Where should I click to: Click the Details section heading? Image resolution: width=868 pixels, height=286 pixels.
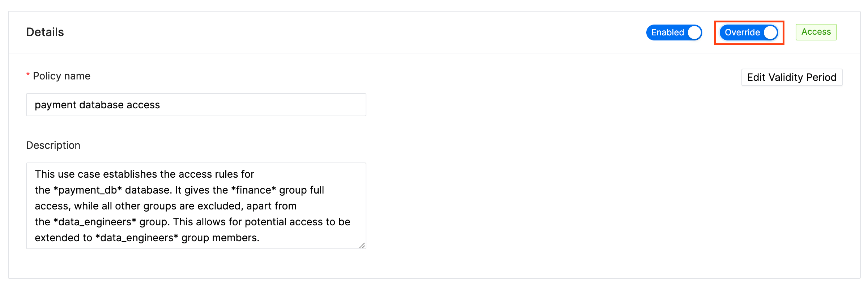tap(45, 32)
